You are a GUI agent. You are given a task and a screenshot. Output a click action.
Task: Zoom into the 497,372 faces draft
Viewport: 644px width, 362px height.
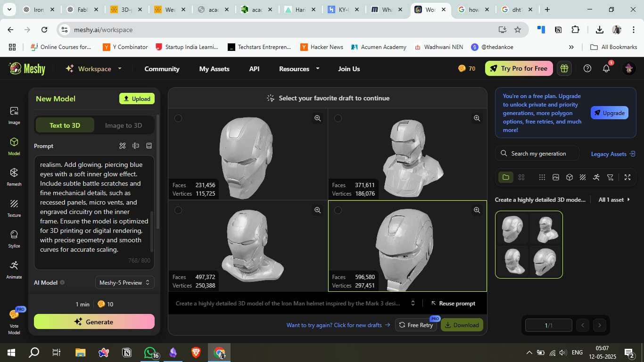tap(318, 210)
